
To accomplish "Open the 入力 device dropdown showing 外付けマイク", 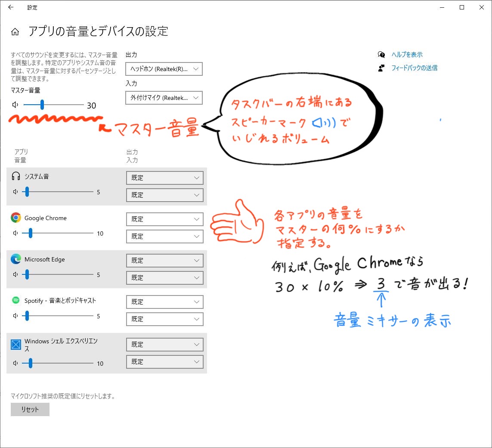I will [164, 98].
